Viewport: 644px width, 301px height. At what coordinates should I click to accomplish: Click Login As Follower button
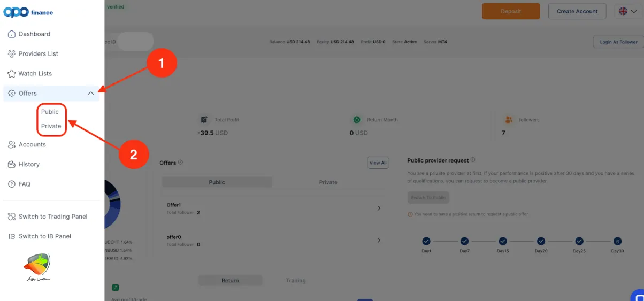[x=618, y=42]
